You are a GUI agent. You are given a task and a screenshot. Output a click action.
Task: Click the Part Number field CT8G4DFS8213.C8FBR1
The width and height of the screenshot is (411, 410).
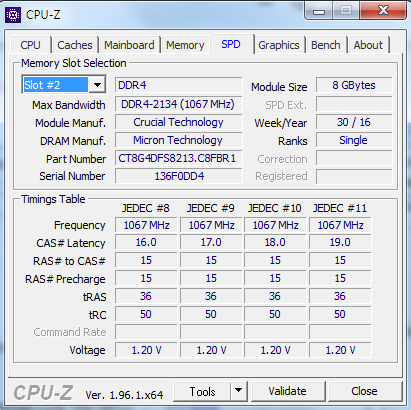click(178, 158)
